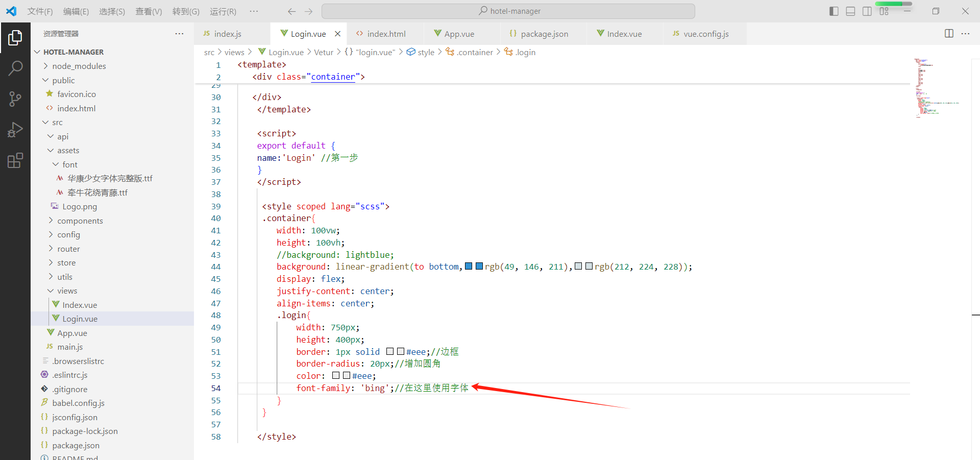
Task: Open the 运行(R) menu
Action: (x=223, y=11)
